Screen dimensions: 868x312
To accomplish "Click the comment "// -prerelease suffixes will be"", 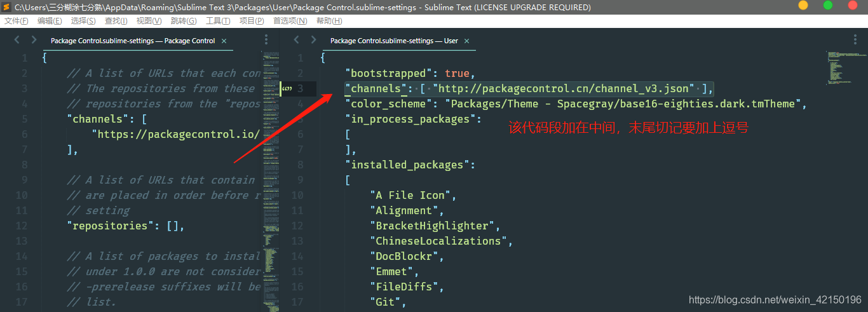I will [x=163, y=287].
